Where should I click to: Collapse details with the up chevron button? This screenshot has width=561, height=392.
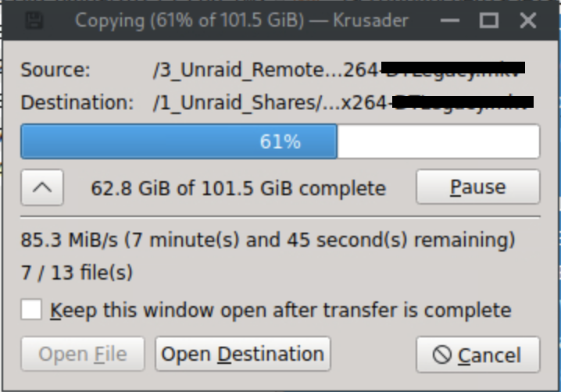[42, 187]
